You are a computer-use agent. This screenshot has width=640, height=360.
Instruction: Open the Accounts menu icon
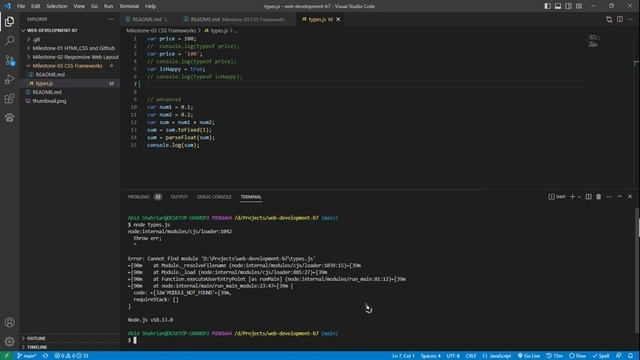click(9, 322)
